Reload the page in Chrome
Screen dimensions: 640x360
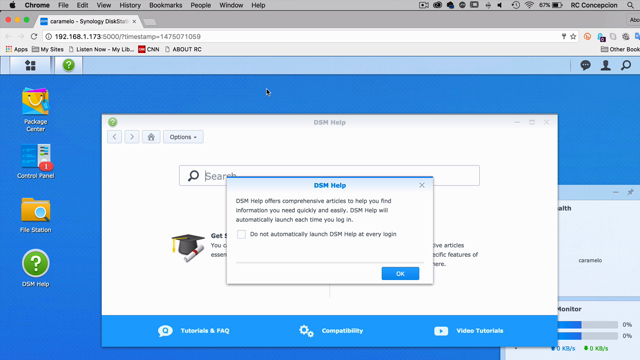34,36
